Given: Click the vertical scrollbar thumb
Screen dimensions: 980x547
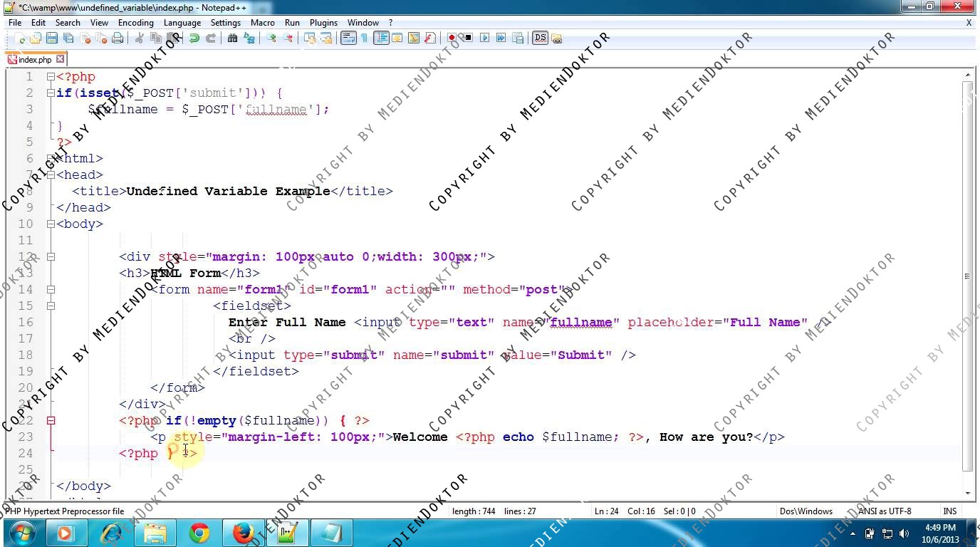Looking at the screenshot, I should [967, 276].
